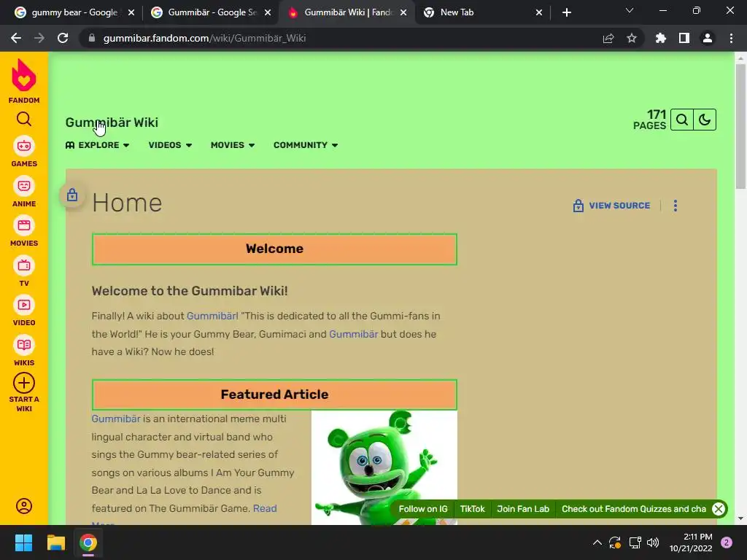Expand the Community dropdown menu
The height and width of the screenshot is (560, 747).
pos(306,145)
